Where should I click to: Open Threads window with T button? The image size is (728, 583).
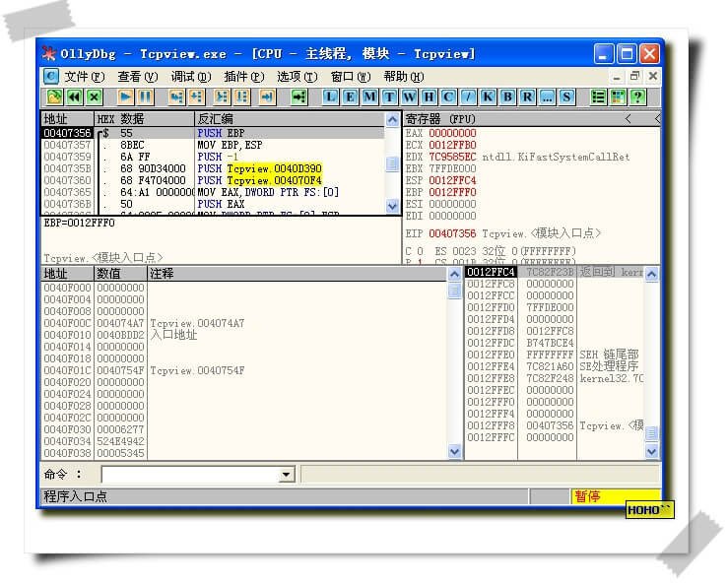pyautogui.click(x=389, y=97)
